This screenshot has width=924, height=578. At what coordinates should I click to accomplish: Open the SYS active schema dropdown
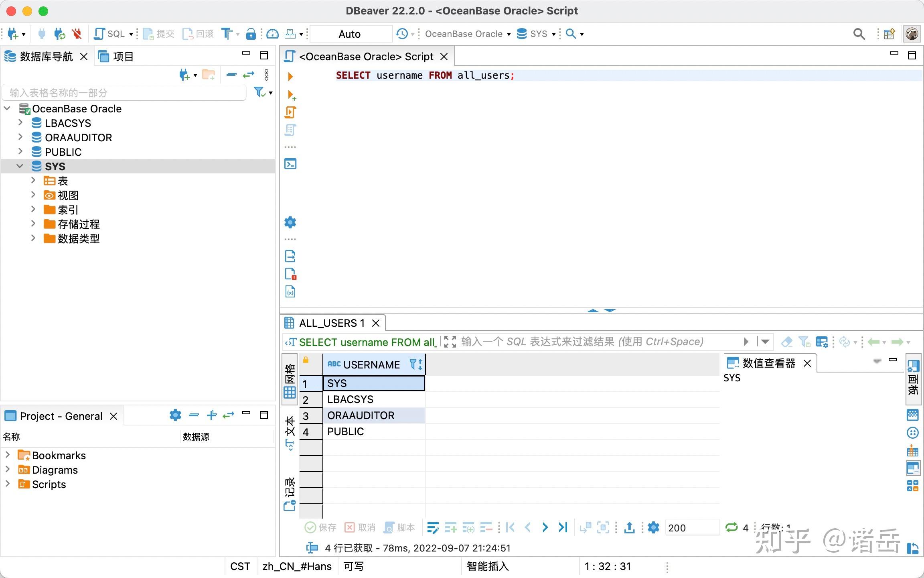click(538, 34)
